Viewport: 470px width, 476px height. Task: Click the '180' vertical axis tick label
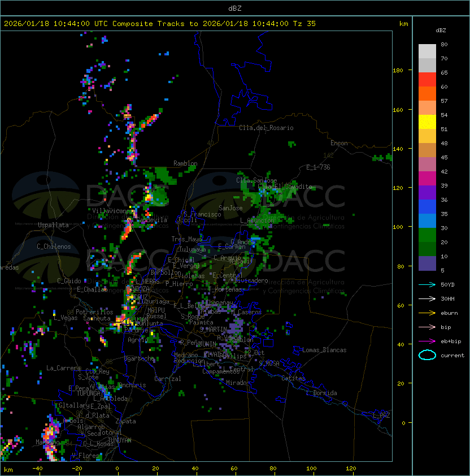398,71
